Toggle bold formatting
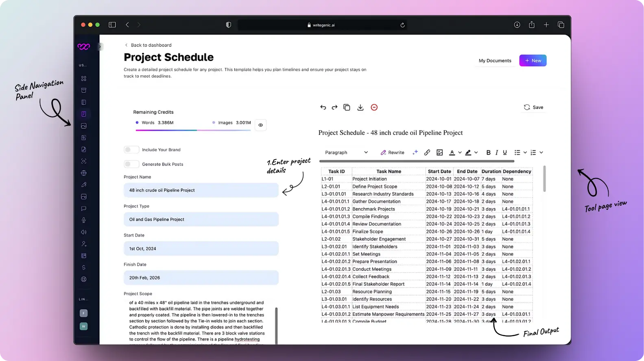The image size is (644, 361). (489, 152)
